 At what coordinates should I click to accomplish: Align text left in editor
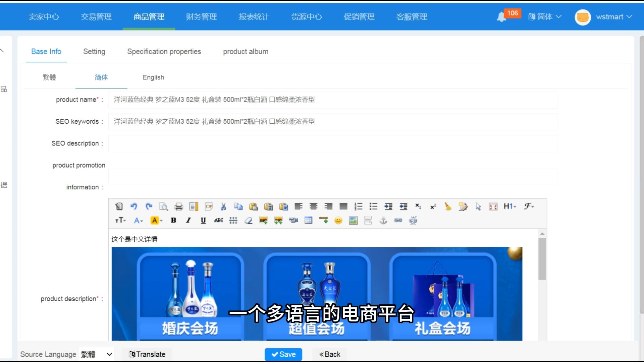click(299, 206)
